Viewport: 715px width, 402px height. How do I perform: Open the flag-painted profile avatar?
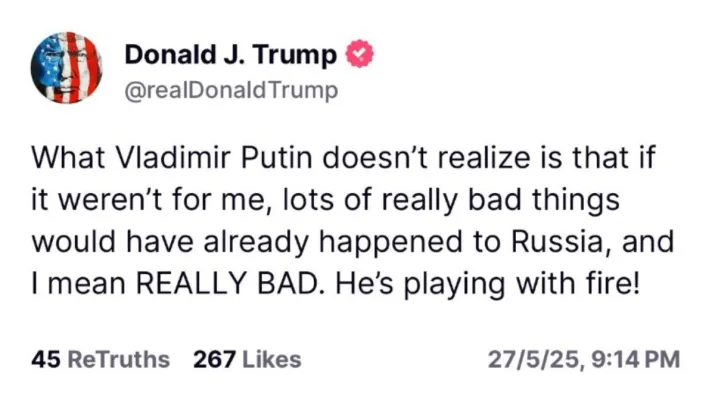[x=67, y=68]
